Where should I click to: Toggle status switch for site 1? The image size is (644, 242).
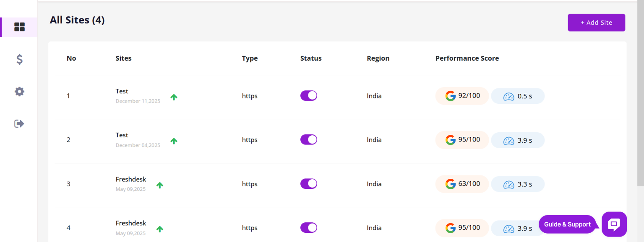click(308, 96)
